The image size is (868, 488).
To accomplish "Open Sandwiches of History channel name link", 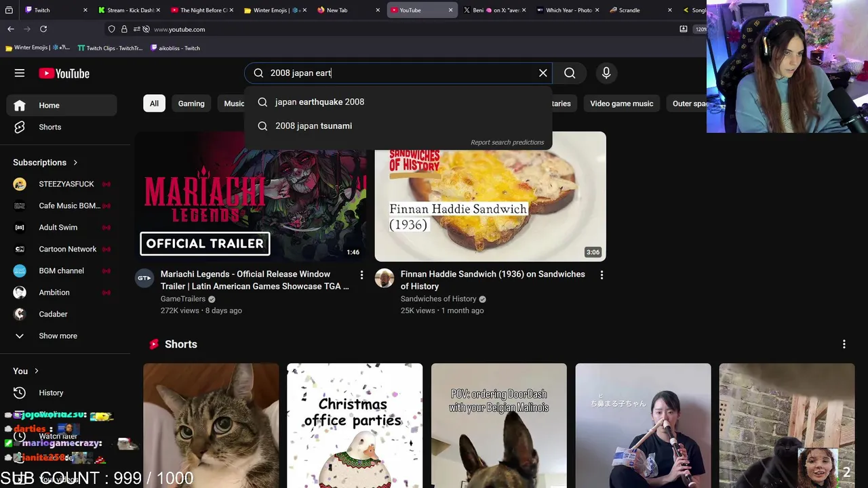I will point(438,299).
